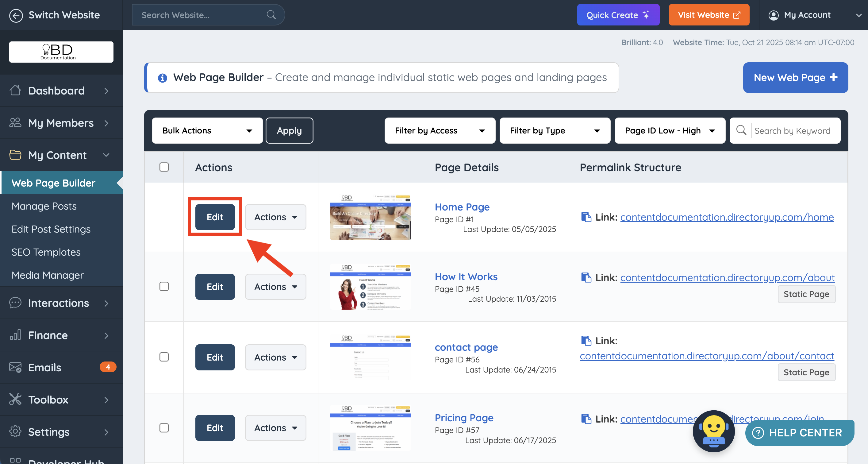Select SEO Templates in sidebar
Viewport: 868px width, 464px height.
pos(46,252)
